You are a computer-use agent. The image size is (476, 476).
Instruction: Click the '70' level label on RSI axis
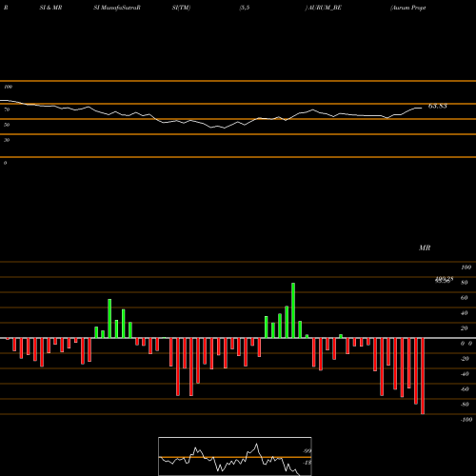(7, 109)
